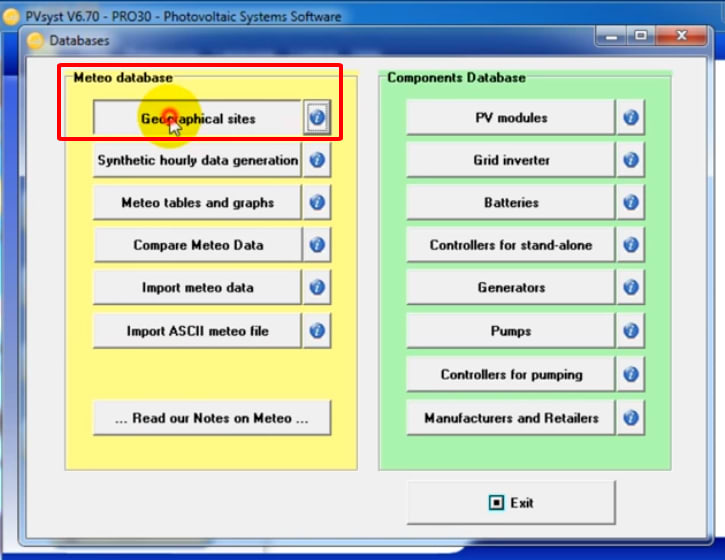
Task: Open help for Grid inverter
Action: [631, 160]
